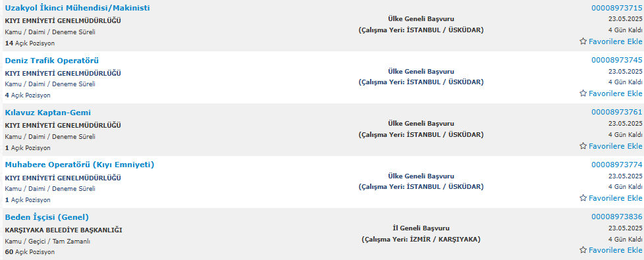The width and height of the screenshot is (644, 260).
Task: Open the Uzakyol İkinci Mühendisi/Makinisti job title
Action: (x=77, y=8)
